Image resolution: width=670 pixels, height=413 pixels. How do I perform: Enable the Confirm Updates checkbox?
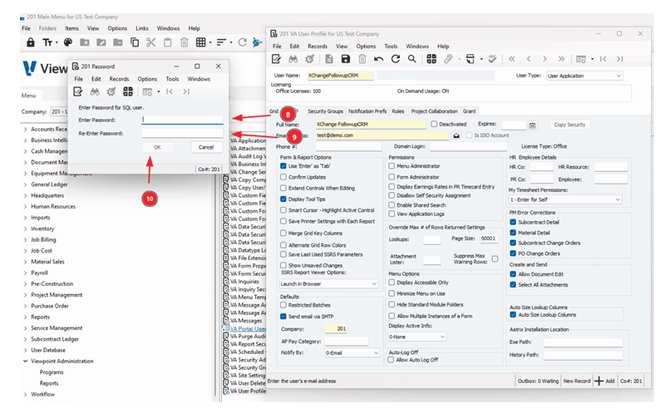(283, 177)
